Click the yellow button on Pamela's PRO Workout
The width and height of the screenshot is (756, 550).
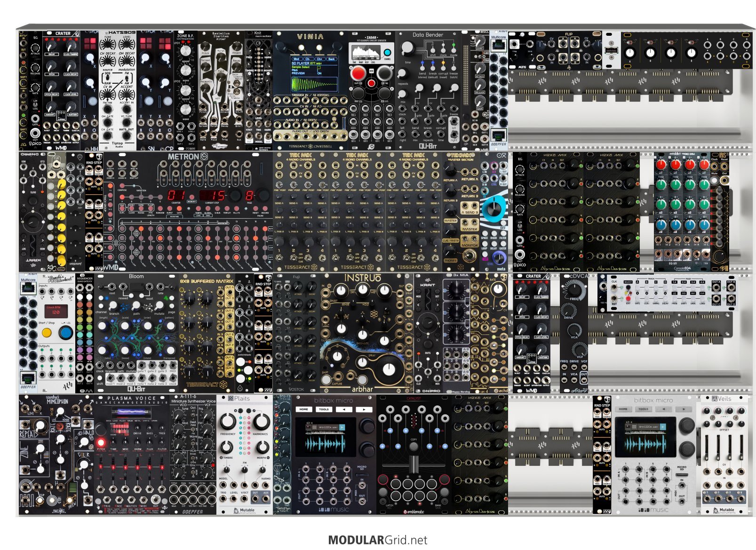point(47,333)
